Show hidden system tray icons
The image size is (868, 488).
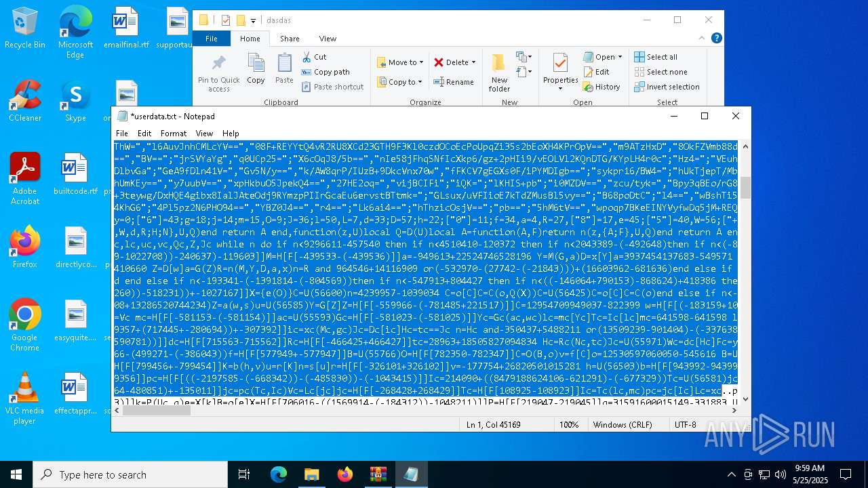click(732, 474)
